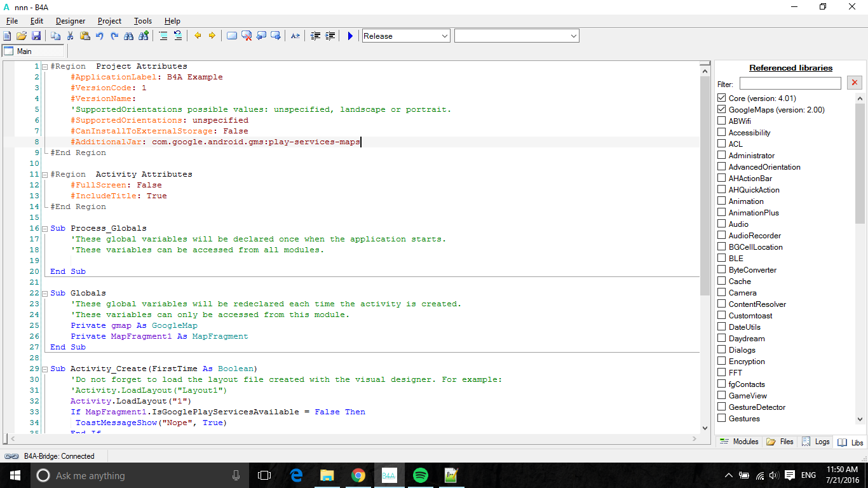Click the outdent selection icon
The image size is (868, 488).
[x=315, y=36]
